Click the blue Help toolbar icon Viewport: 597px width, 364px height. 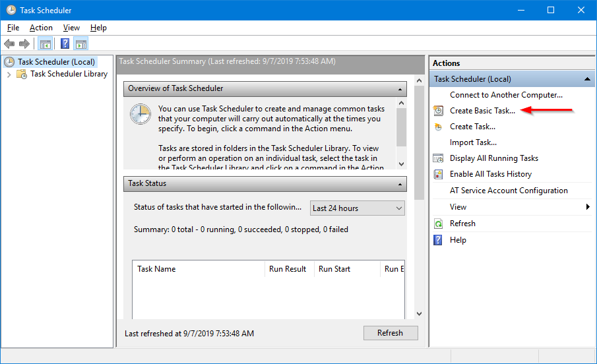coord(65,44)
